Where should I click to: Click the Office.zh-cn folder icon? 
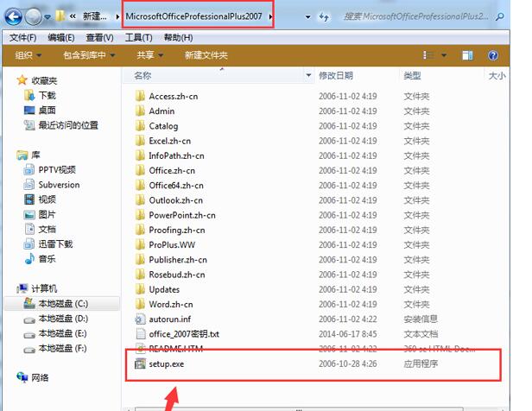(x=140, y=170)
